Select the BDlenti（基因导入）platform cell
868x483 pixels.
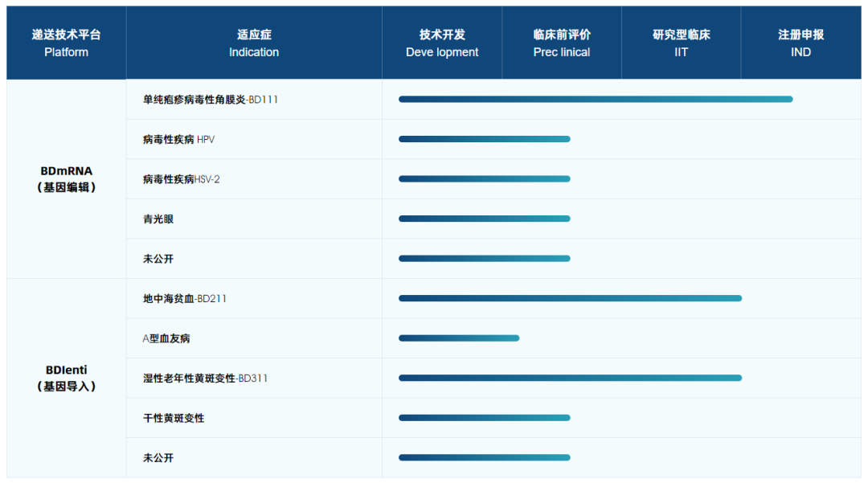point(66,379)
